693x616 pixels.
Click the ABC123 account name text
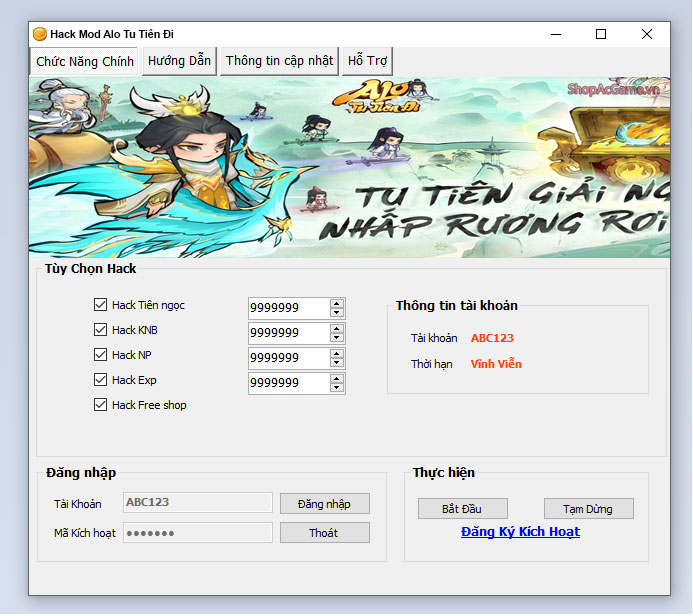point(492,338)
